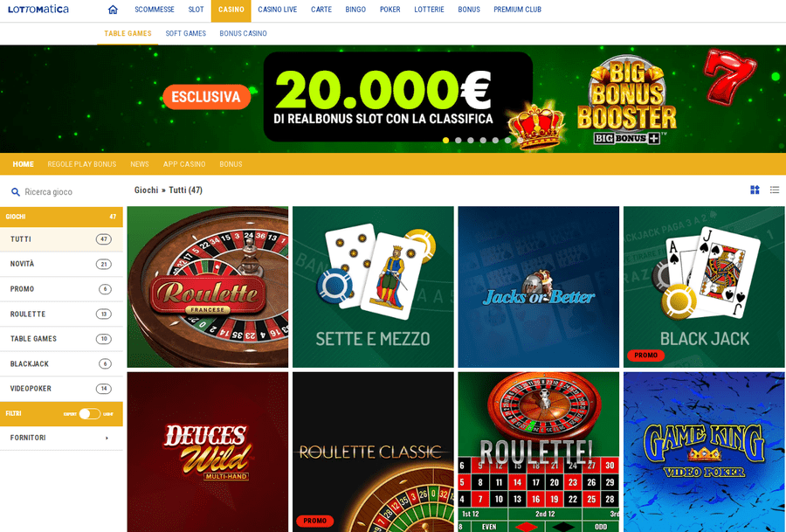Click the search magnifier icon
786x532 pixels.
pyautogui.click(x=16, y=192)
